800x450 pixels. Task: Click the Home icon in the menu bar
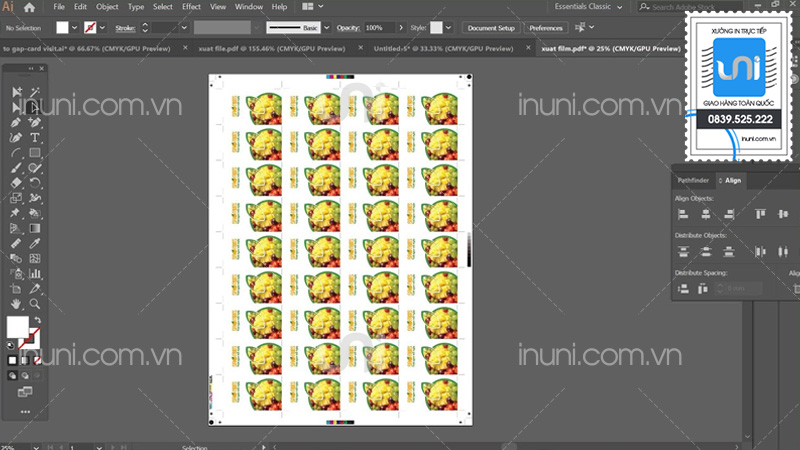click(x=31, y=7)
